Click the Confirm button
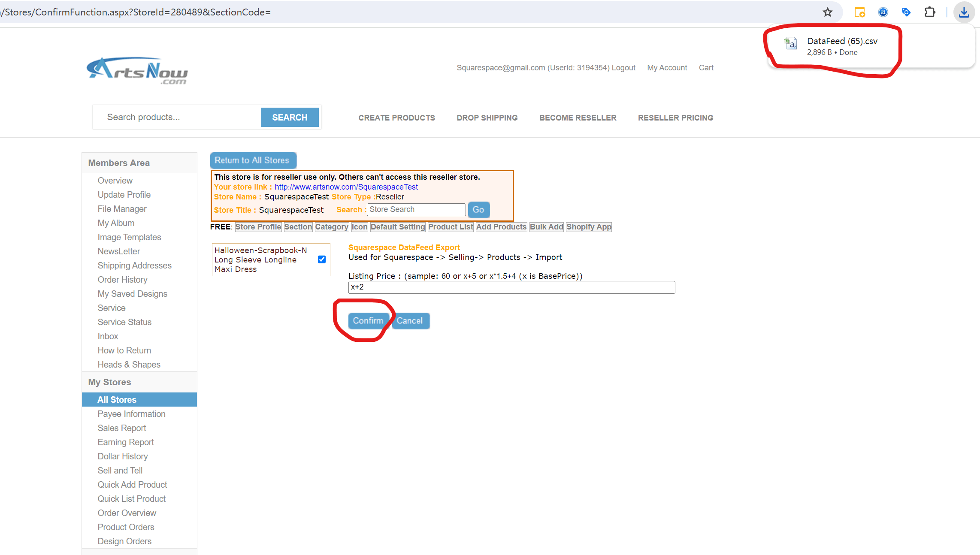980x555 pixels. tap(368, 321)
